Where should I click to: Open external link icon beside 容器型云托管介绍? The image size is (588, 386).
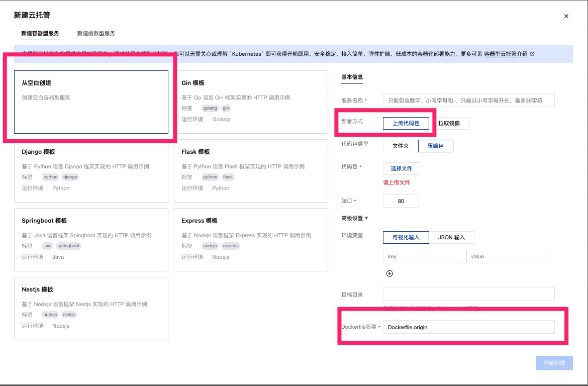click(x=532, y=54)
